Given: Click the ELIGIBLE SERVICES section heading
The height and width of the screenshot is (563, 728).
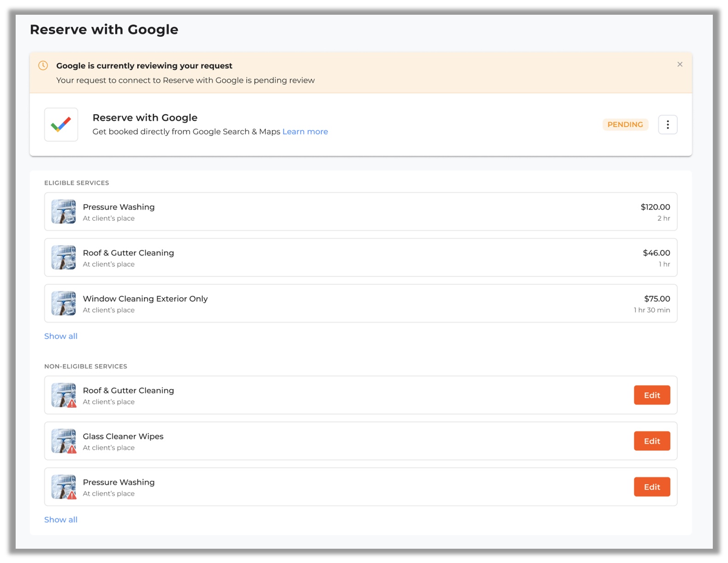Looking at the screenshot, I should (76, 183).
